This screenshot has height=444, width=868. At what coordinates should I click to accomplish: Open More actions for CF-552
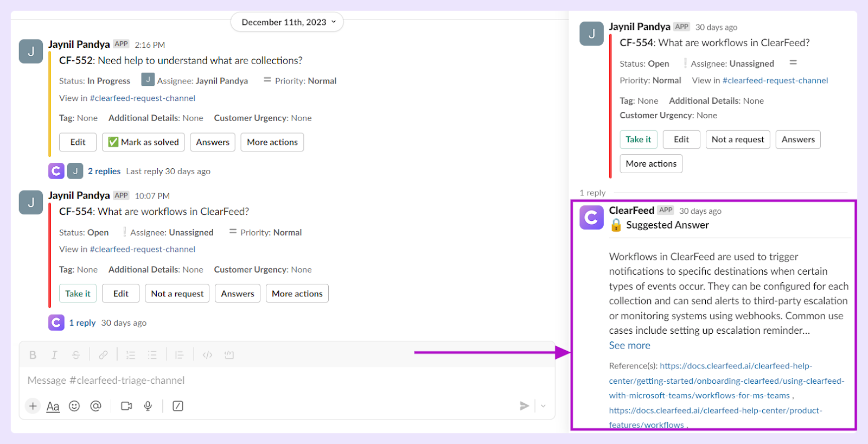(x=272, y=142)
